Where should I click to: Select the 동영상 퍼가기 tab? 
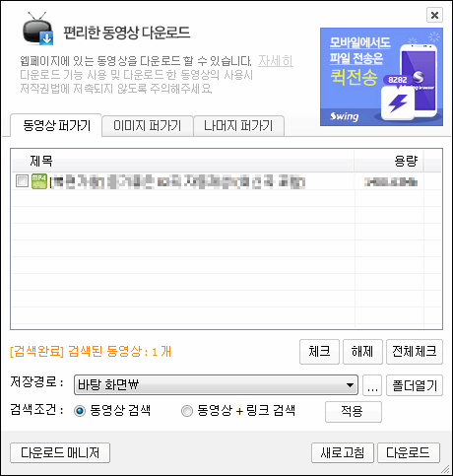56,125
